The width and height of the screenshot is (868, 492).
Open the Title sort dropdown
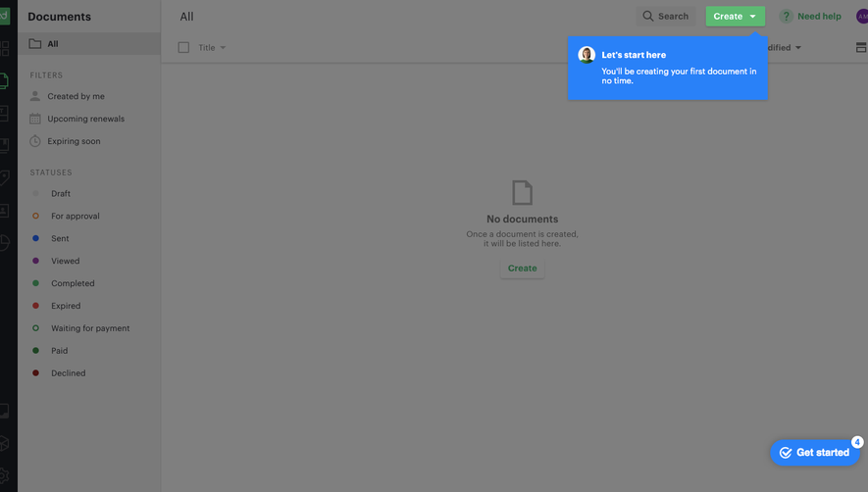pyautogui.click(x=212, y=48)
